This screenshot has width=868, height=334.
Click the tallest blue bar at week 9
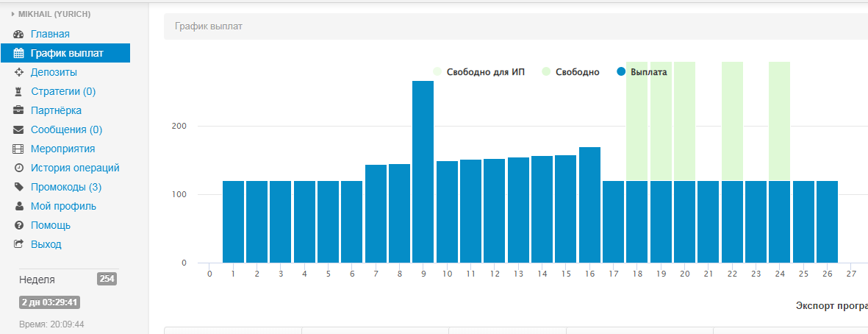coord(423,171)
